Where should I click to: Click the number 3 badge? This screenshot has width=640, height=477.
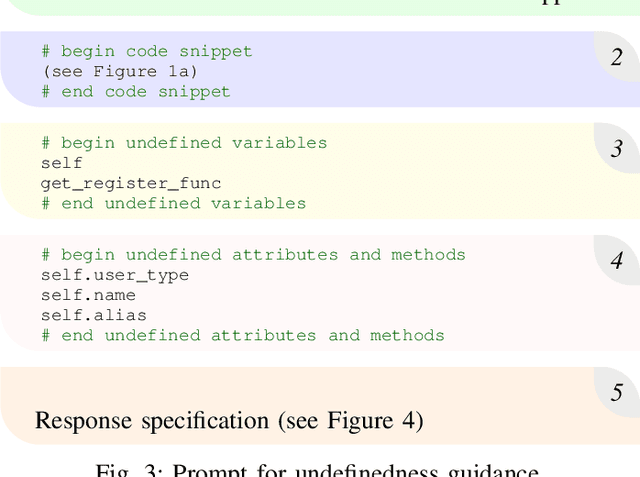click(617, 150)
